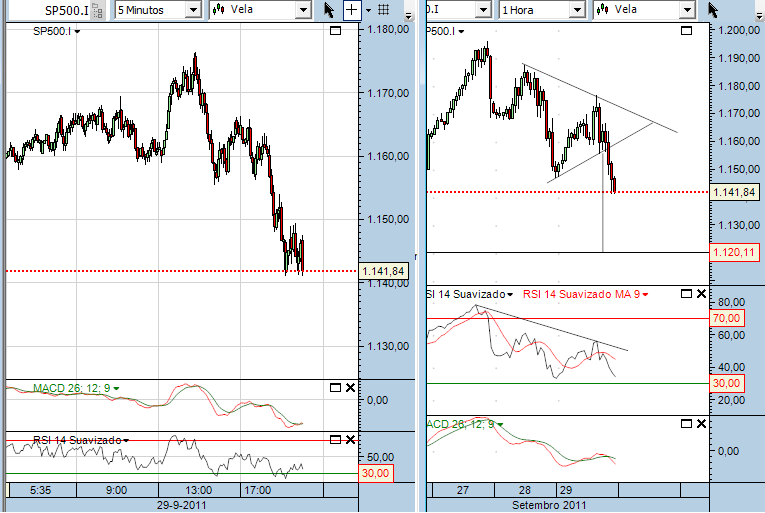Toggle the grid display icon
Image resolution: width=765 pixels, height=513 pixels.
point(384,9)
